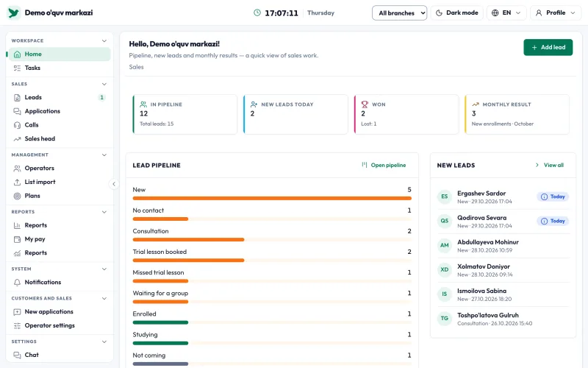588x368 pixels.
Task: Click the trend arrow icon on Monthly Result card
Action: click(475, 105)
